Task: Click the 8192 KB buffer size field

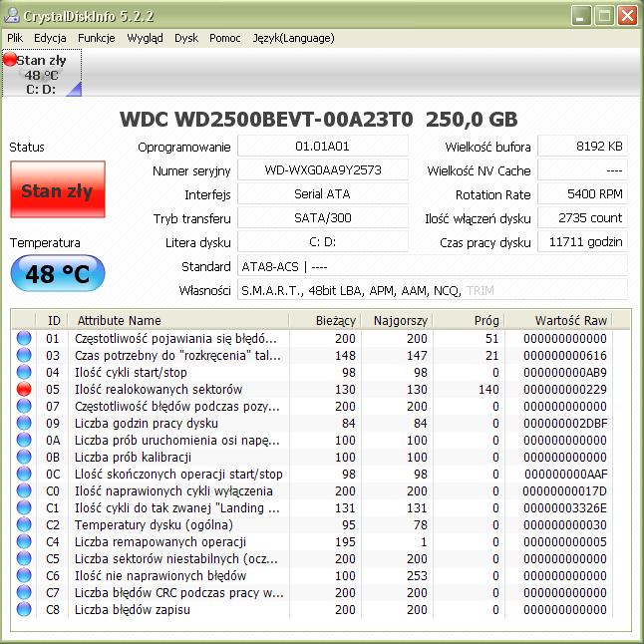Action: pos(583,147)
